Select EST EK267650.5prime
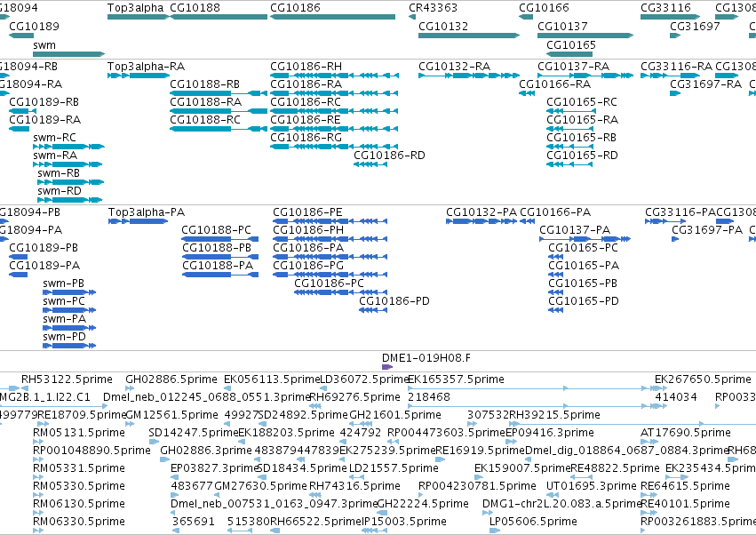Image resolution: width=756 pixels, height=535 pixels. (659, 388)
